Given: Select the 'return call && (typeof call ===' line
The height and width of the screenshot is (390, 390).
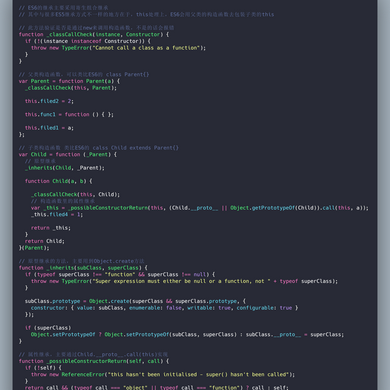Looking at the screenshot, I should pos(157,388).
